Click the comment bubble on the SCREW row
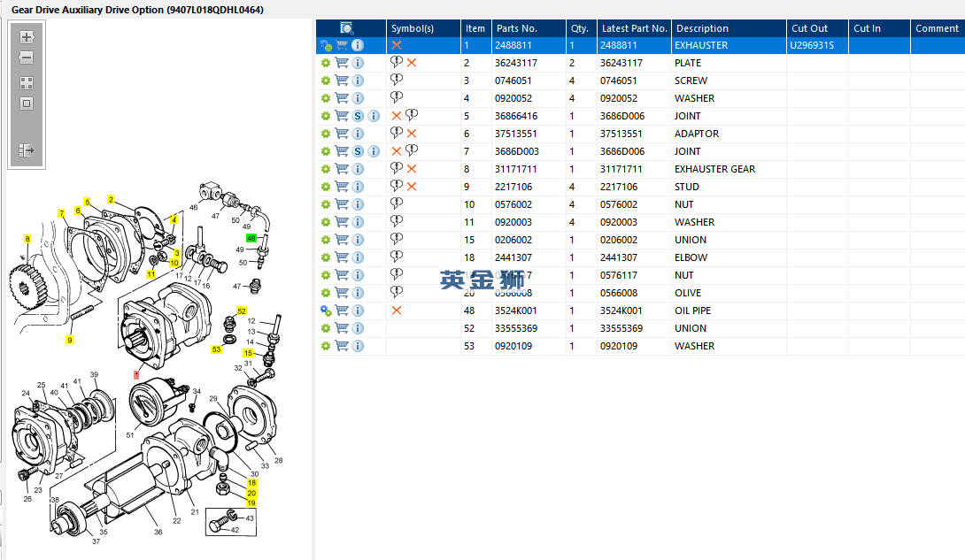The width and height of the screenshot is (965, 560). [x=397, y=80]
